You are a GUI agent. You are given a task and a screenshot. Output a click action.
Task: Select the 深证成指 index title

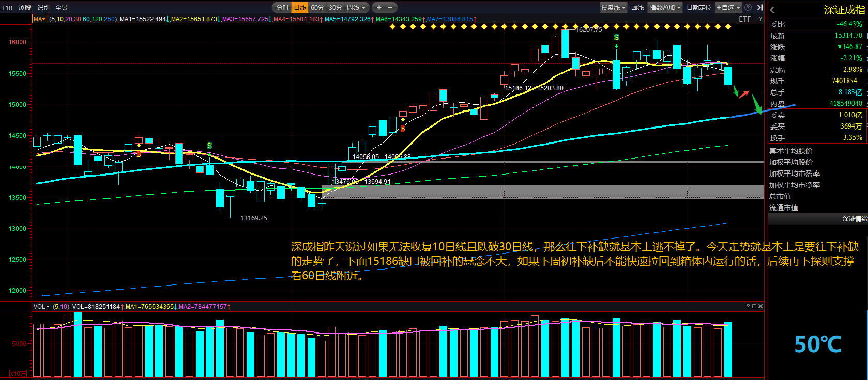pyautogui.click(x=844, y=10)
